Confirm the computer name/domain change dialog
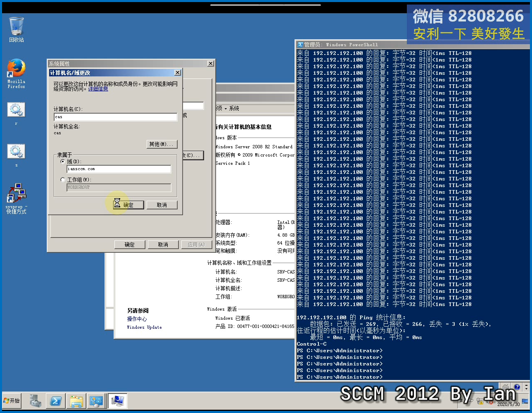This screenshot has height=413, width=532. 128,205
